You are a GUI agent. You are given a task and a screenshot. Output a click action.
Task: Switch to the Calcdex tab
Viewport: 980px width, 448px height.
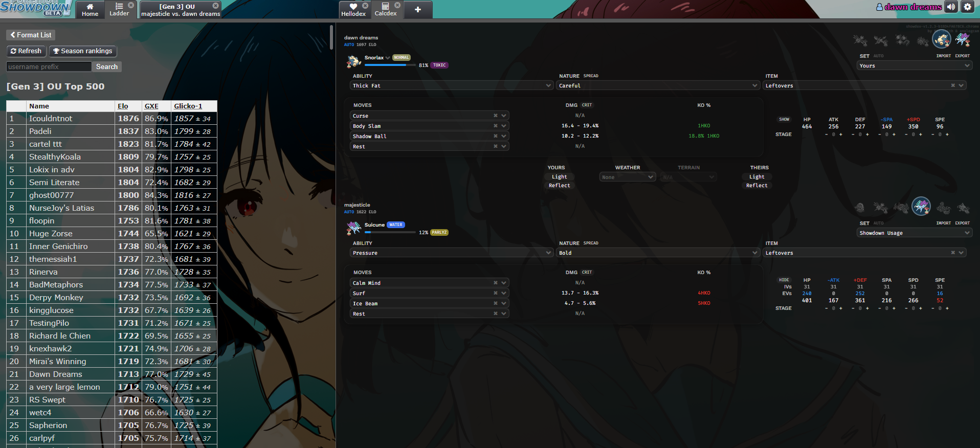coord(386,10)
